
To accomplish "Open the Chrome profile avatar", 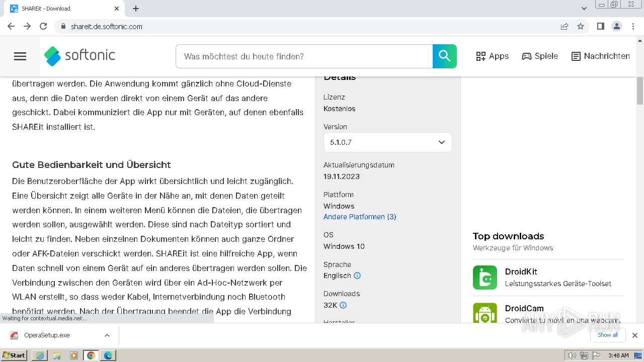I will 617,26.
